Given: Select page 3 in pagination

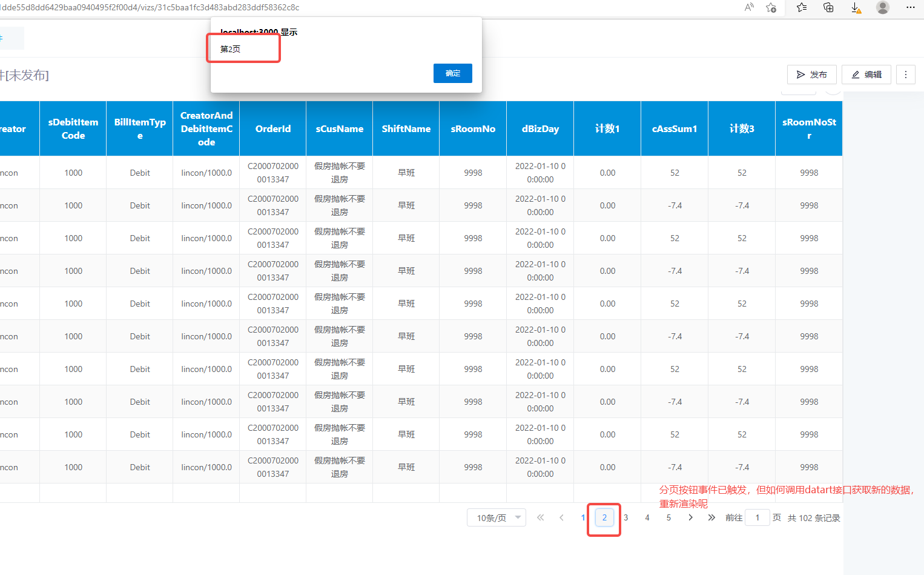Looking at the screenshot, I should [626, 517].
